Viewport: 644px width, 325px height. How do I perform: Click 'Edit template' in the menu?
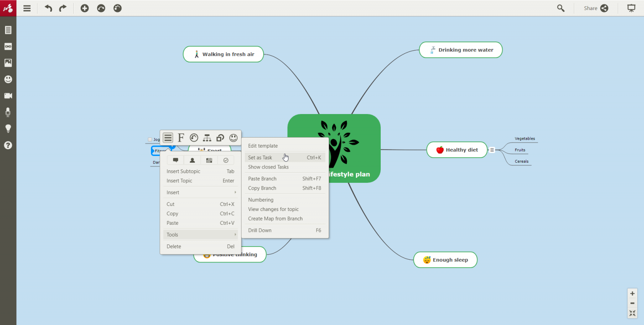[263, 146]
